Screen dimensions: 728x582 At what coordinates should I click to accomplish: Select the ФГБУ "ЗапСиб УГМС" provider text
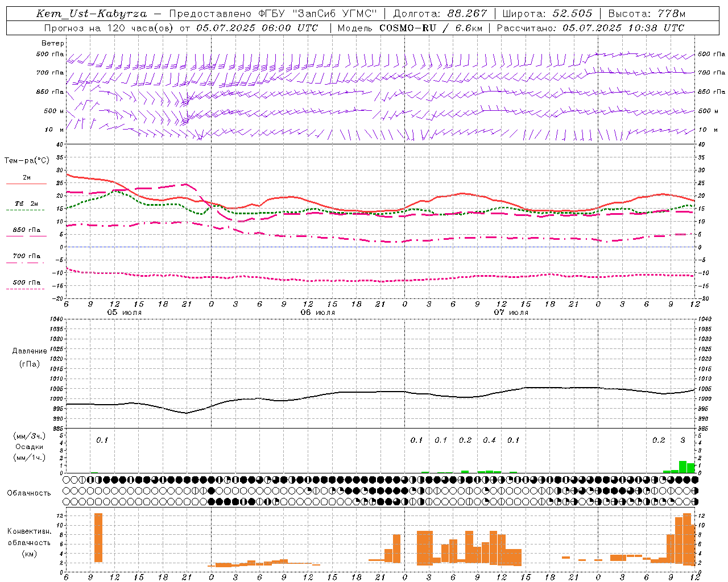tap(318, 14)
